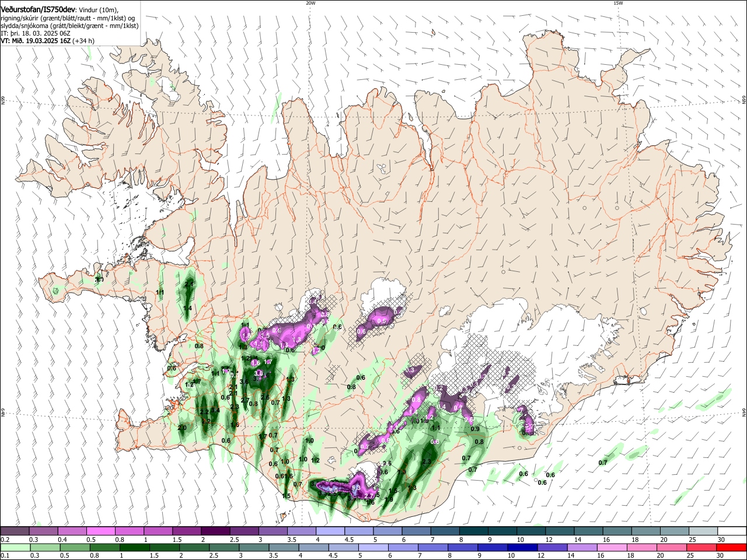Select upper legend swatch between 0.3 and 0.4
Image resolution: width=747 pixels, height=560 pixels.
coord(43,531)
